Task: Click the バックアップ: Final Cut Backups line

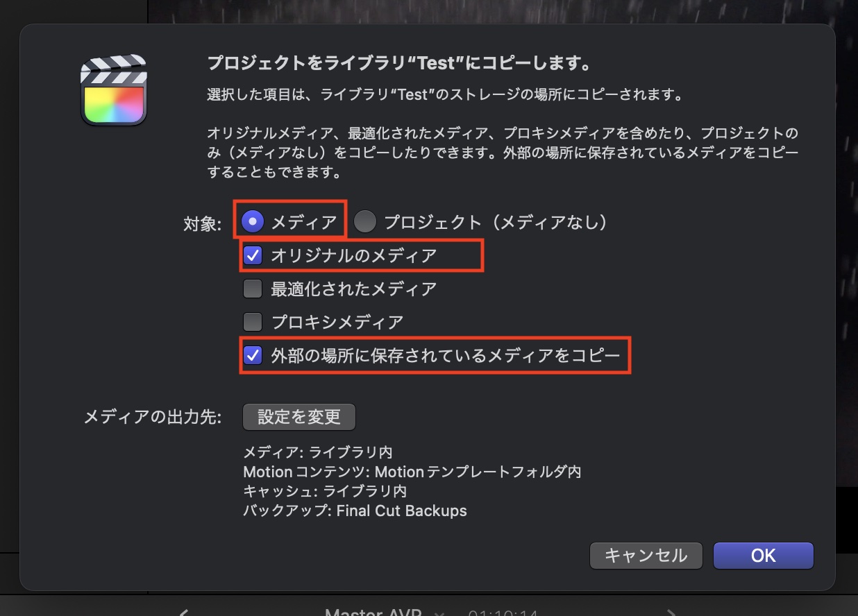Action: point(355,511)
